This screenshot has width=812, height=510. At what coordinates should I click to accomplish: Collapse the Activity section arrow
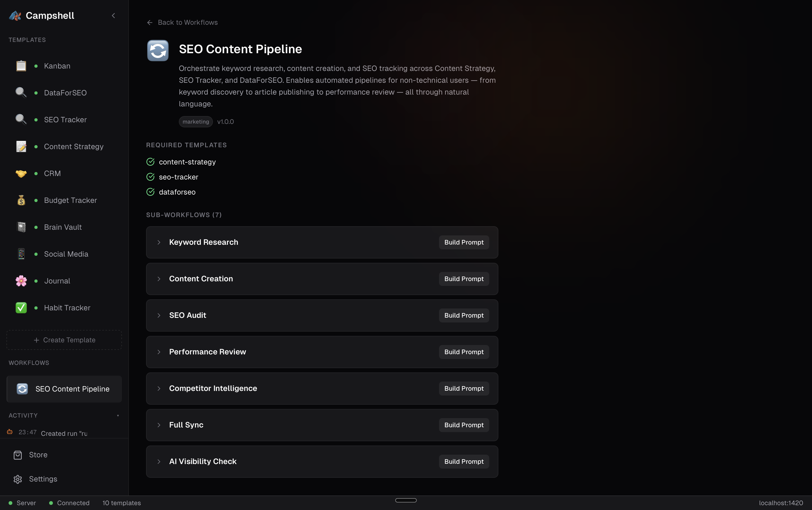click(118, 416)
